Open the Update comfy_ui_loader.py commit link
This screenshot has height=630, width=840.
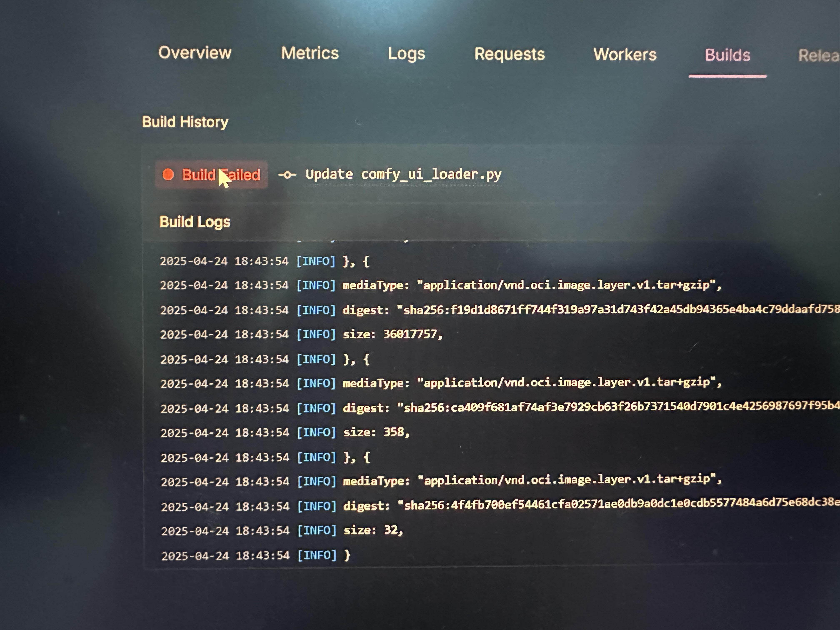tap(403, 174)
